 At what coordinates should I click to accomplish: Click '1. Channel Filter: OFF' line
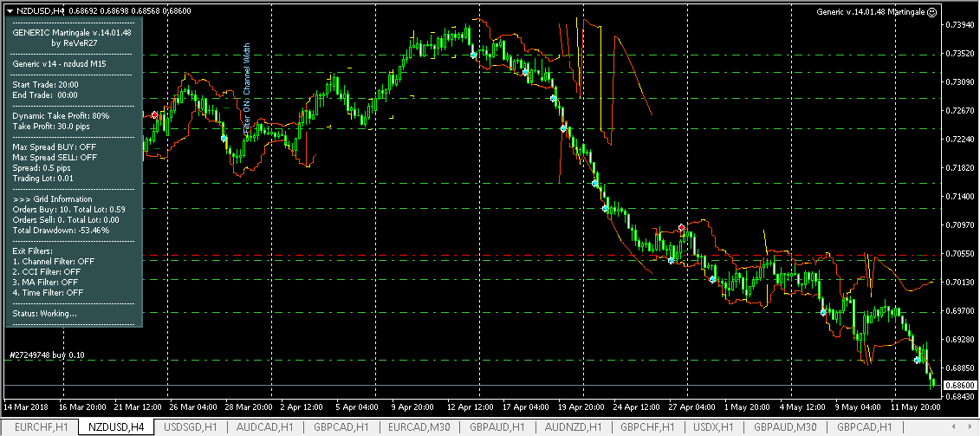click(53, 262)
